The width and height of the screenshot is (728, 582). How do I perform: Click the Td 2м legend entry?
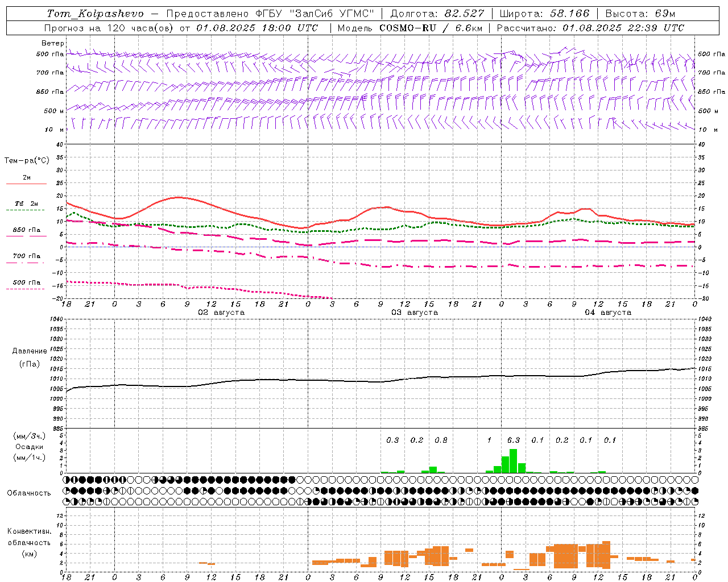(26, 203)
